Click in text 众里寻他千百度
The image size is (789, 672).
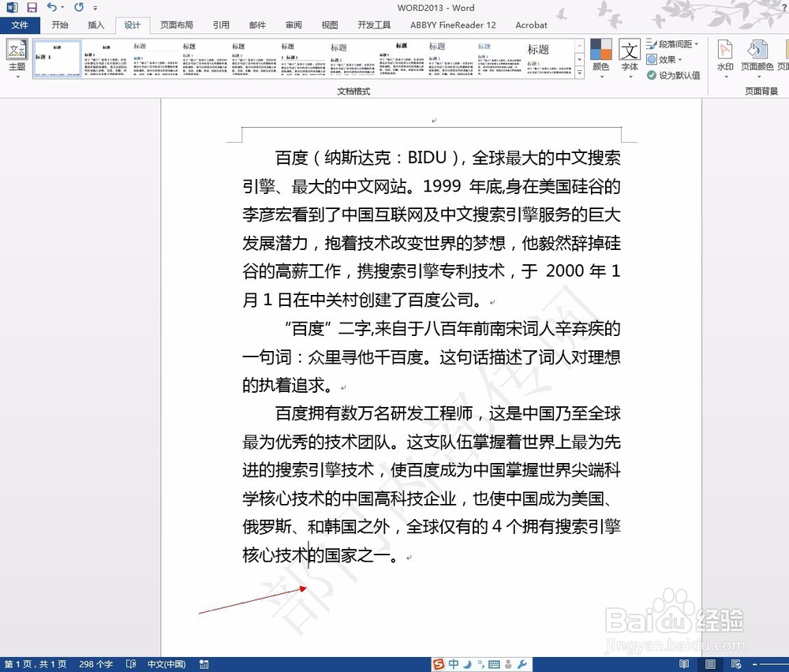coord(365,357)
